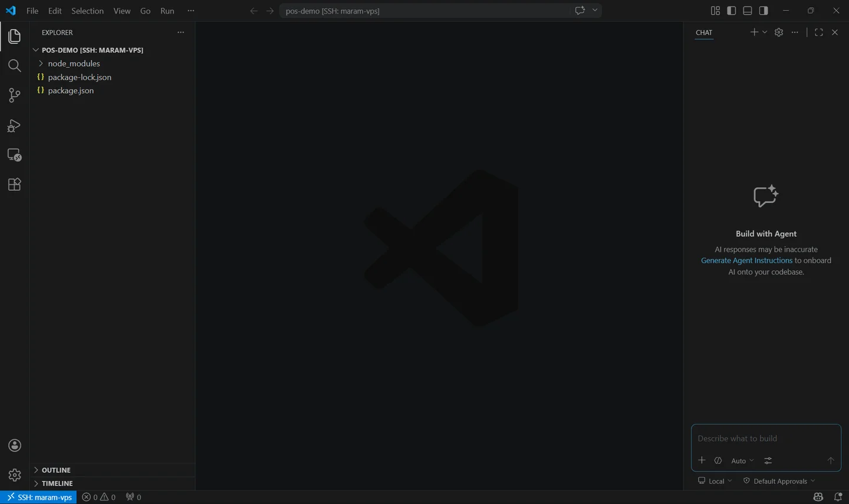Click the Copilot status bar icon

click(x=818, y=497)
